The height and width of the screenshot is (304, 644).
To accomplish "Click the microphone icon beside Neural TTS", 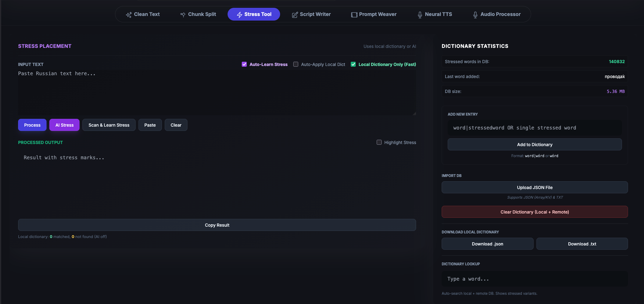I will click(420, 15).
